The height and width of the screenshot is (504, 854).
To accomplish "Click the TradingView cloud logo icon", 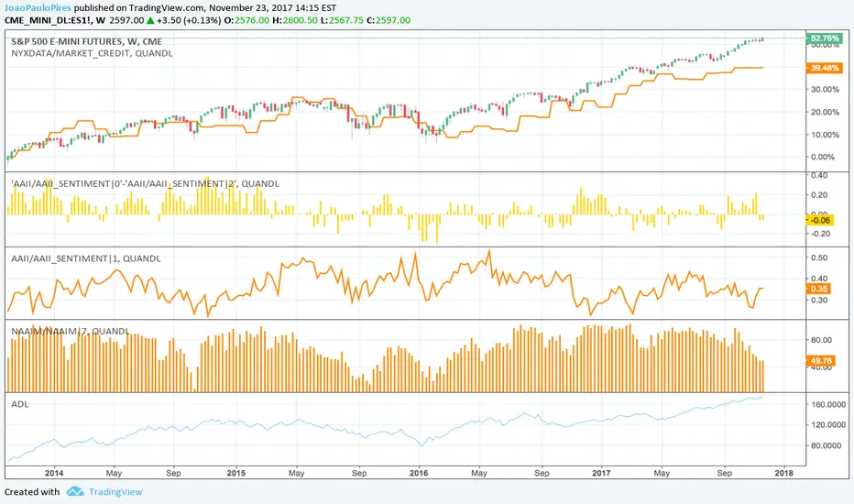I will [75, 492].
